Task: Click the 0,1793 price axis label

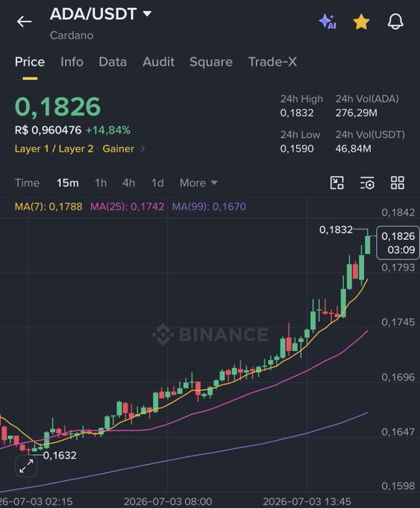Action: click(x=398, y=267)
